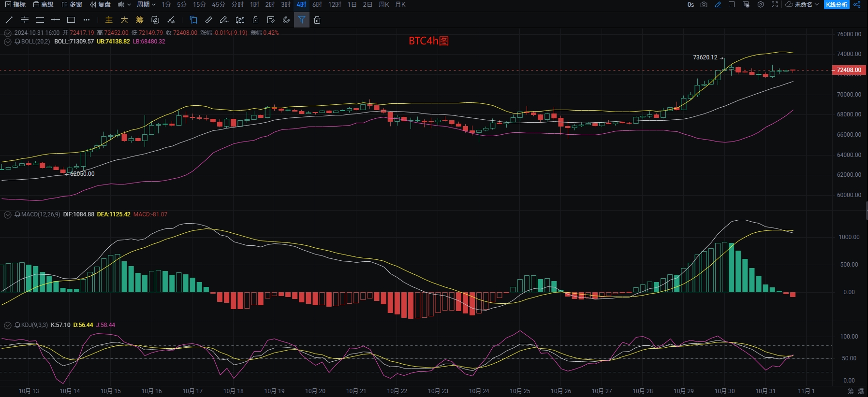Click the 10月 25 date axis label
This screenshot has width=868, height=397.
520,391
